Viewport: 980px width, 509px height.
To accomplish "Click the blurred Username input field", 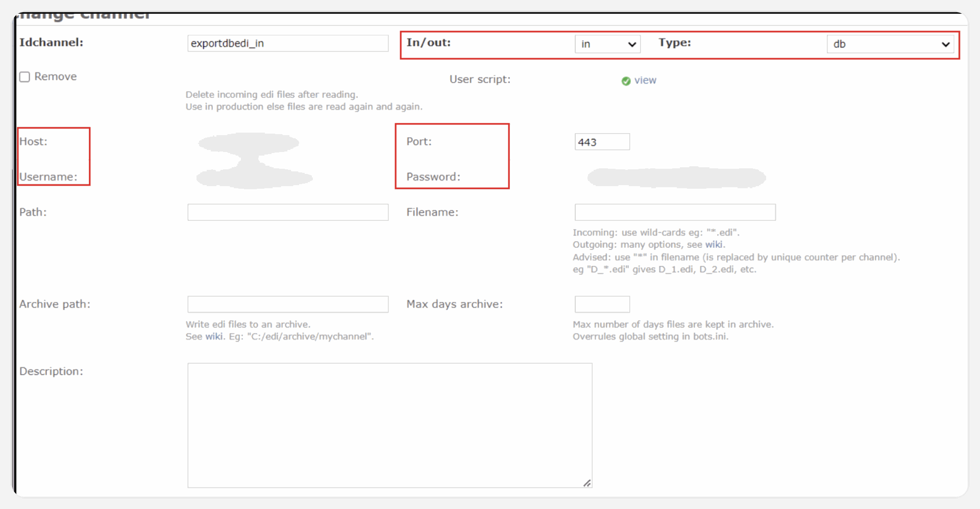I will tap(254, 177).
